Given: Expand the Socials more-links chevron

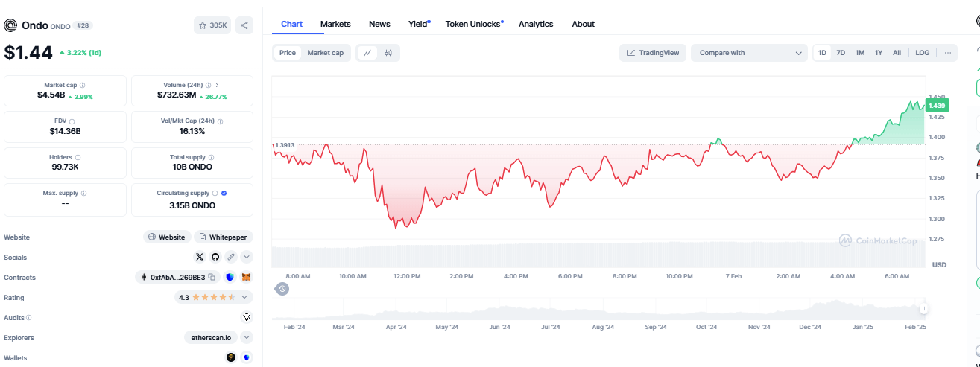Looking at the screenshot, I should tap(247, 257).
